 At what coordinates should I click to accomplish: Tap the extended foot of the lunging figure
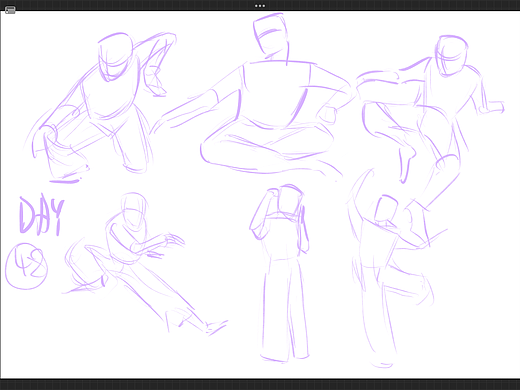[216, 327]
